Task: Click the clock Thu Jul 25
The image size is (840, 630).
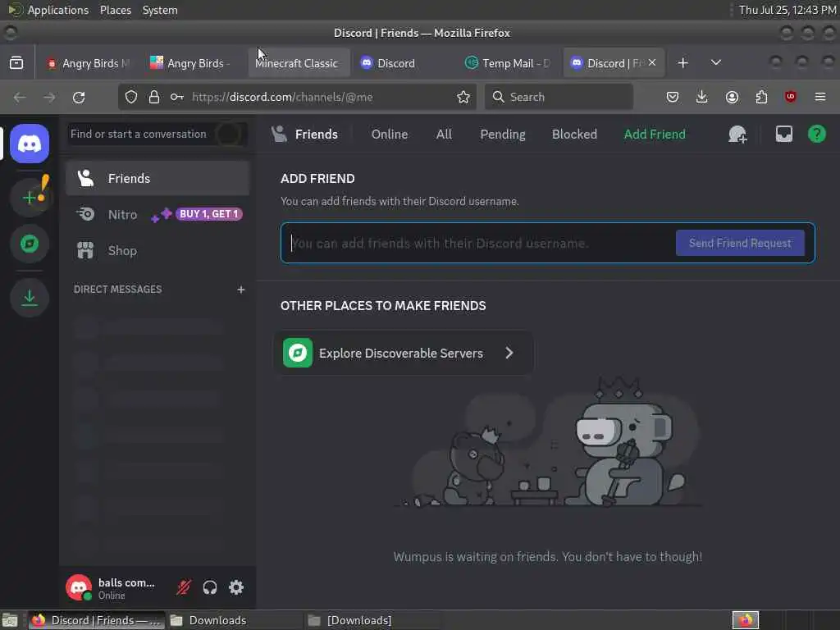Action: (x=787, y=10)
